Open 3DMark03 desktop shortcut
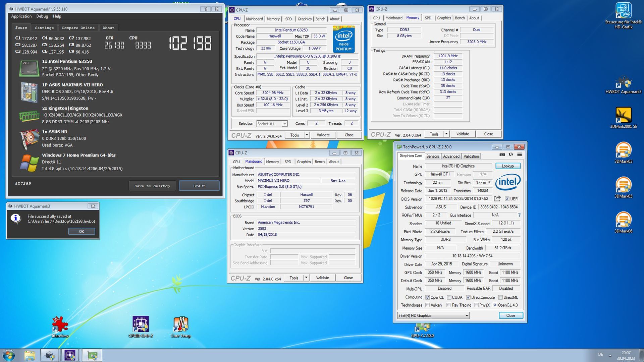 point(623,153)
